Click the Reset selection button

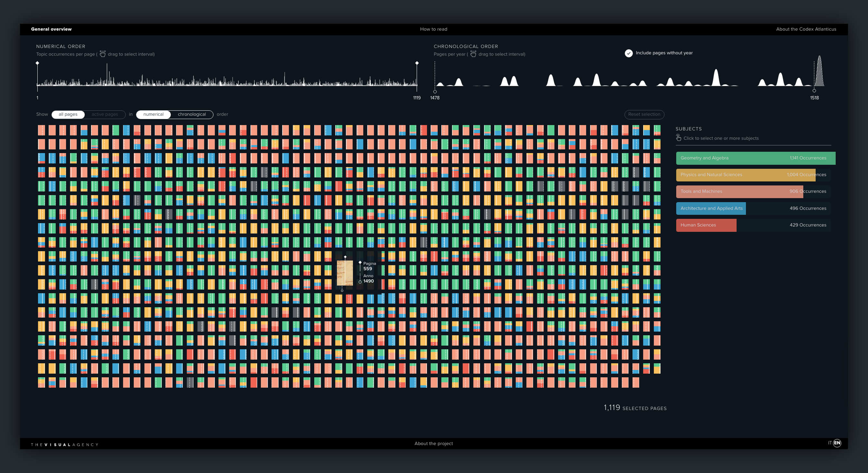tap(644, 114)
